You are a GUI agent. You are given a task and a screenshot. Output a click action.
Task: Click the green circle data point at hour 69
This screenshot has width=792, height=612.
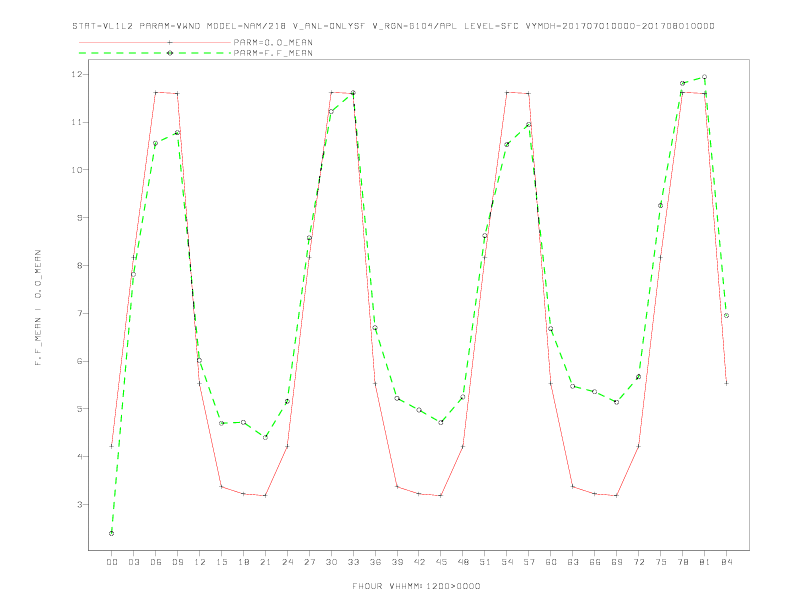tap(616, 402)
